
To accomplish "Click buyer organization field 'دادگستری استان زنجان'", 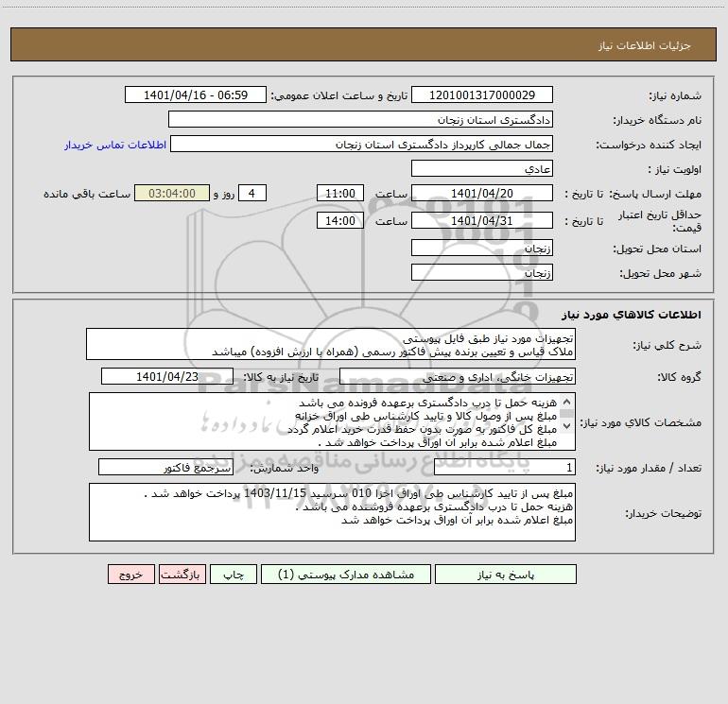I will [360, 120].
